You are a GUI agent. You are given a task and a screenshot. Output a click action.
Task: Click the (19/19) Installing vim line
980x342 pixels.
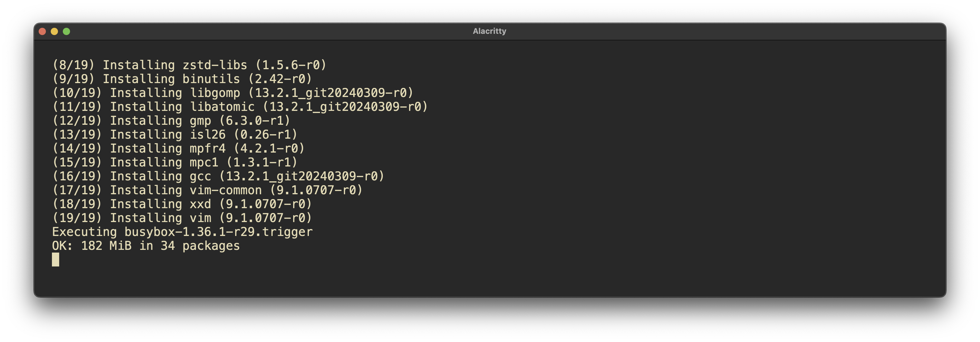tap(182, 218)
